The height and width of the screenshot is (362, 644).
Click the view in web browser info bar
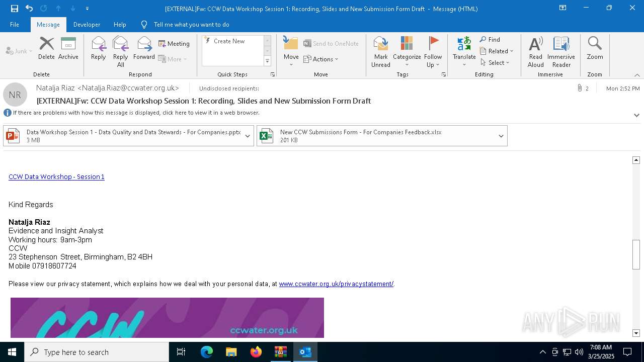click(136, 113)
